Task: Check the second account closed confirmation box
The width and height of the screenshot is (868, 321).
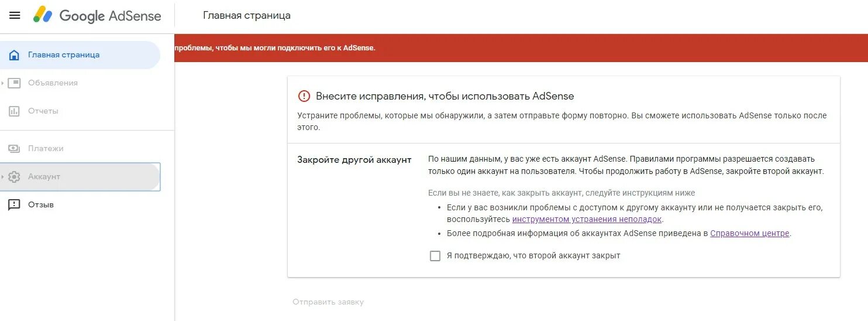Action: pyautogui.click(x=435, y=256)
